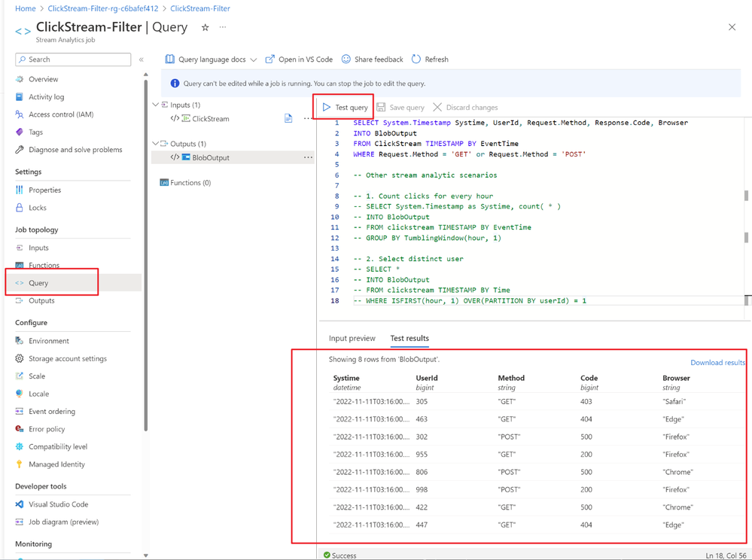The image size is (752, 560).
Task: Open Inputs under Job topology
Action: [38, 248]
